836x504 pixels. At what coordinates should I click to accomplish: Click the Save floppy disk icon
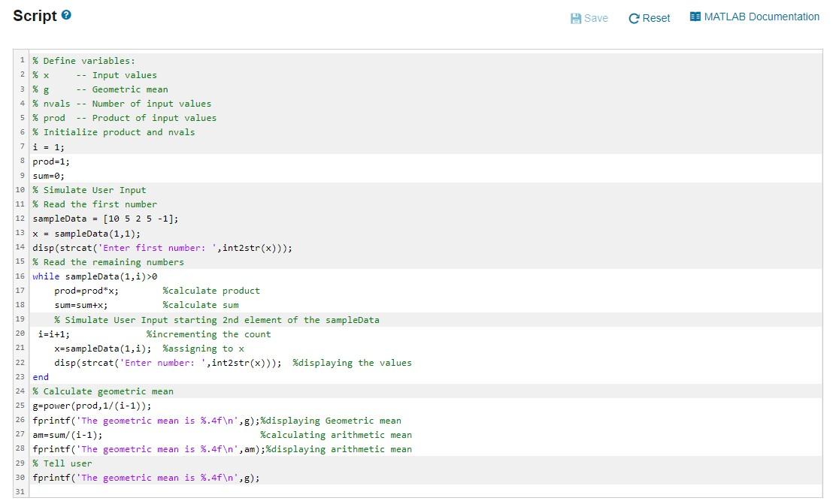click(576, 19)
